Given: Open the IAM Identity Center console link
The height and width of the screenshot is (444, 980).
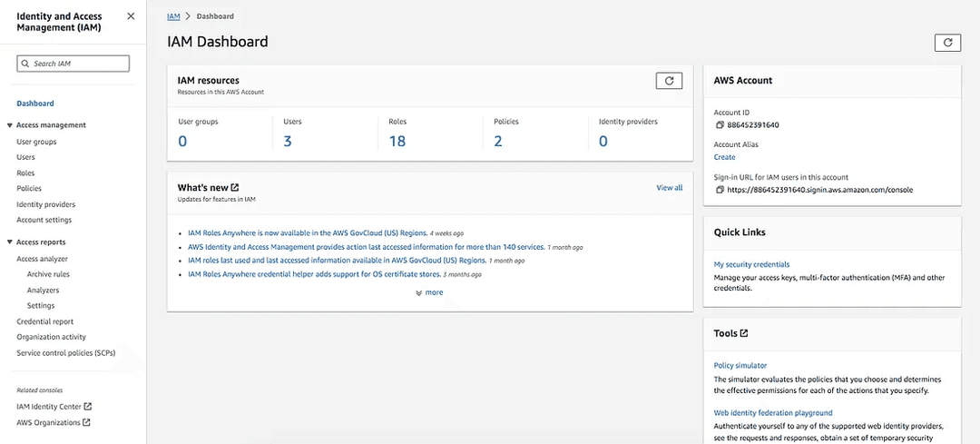Looking at the screenshot, I should click(49, 407).
